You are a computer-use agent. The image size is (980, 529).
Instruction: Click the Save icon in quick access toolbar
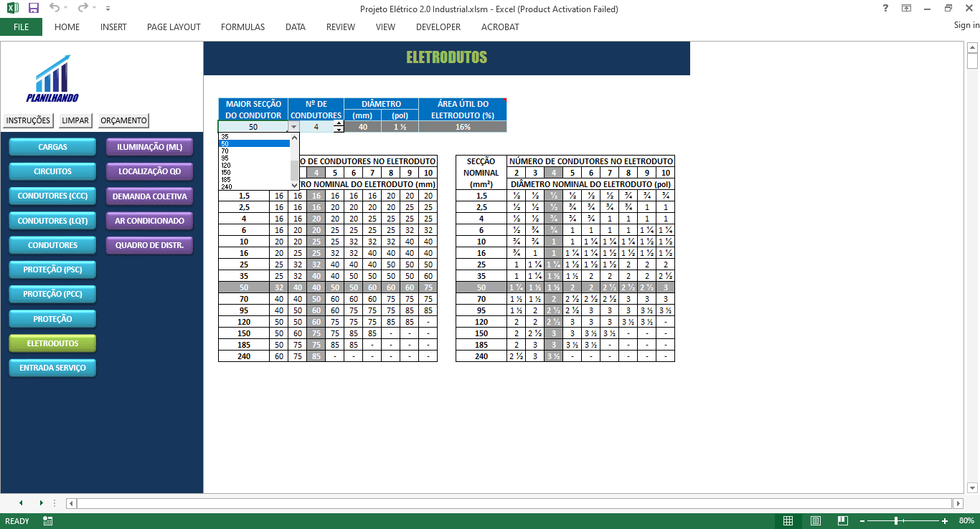34,9
